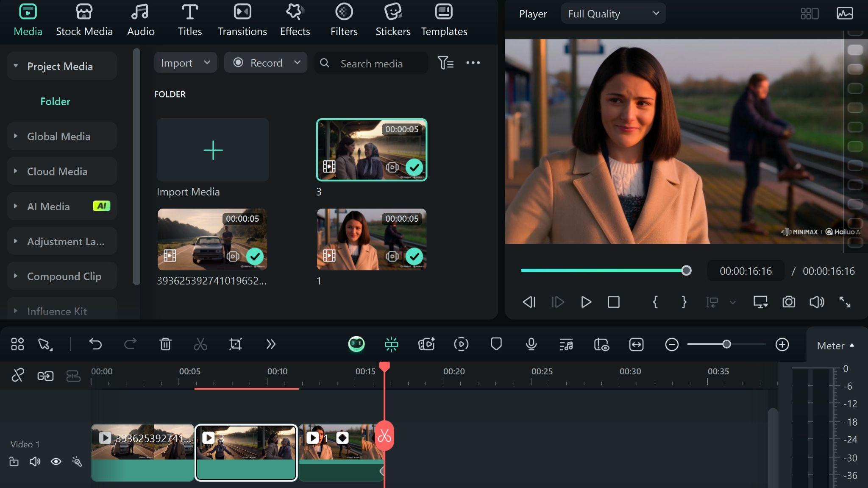The height and width of the screenshot is (488, 868).
Task: Open the Effects tab
Action: (x=295, y=20)
